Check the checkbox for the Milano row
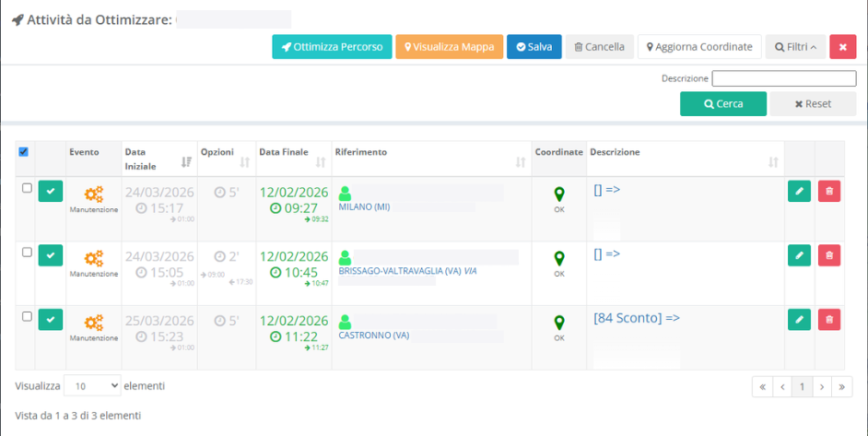 27,188
